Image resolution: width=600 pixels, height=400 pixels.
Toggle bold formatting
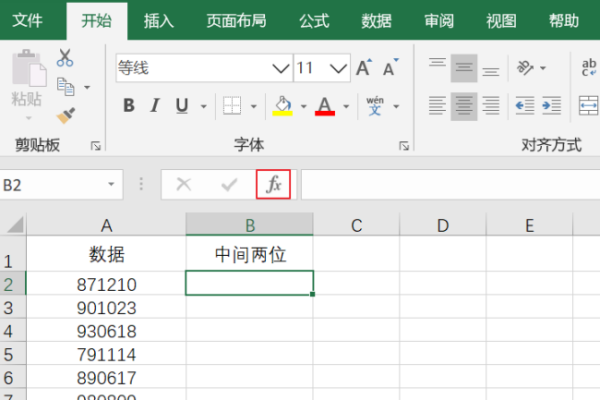pos(129,105)
